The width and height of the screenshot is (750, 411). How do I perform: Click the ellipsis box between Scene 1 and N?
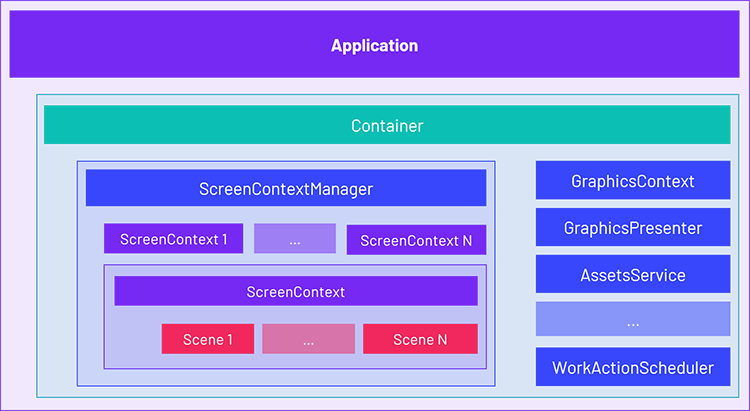click(308, 339)
